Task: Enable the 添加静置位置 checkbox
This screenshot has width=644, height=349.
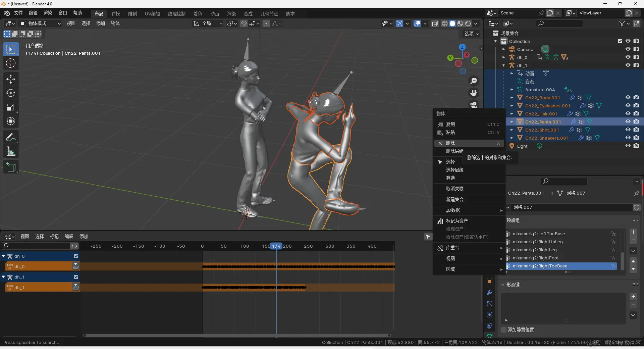Action: [x=503, y=330]
